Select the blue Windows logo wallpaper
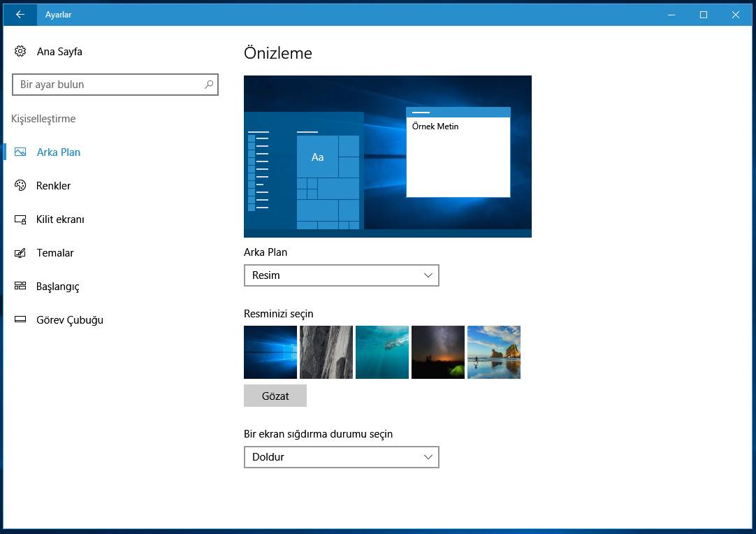The width and height of the screenshot is (756, 534). [270, 352]
